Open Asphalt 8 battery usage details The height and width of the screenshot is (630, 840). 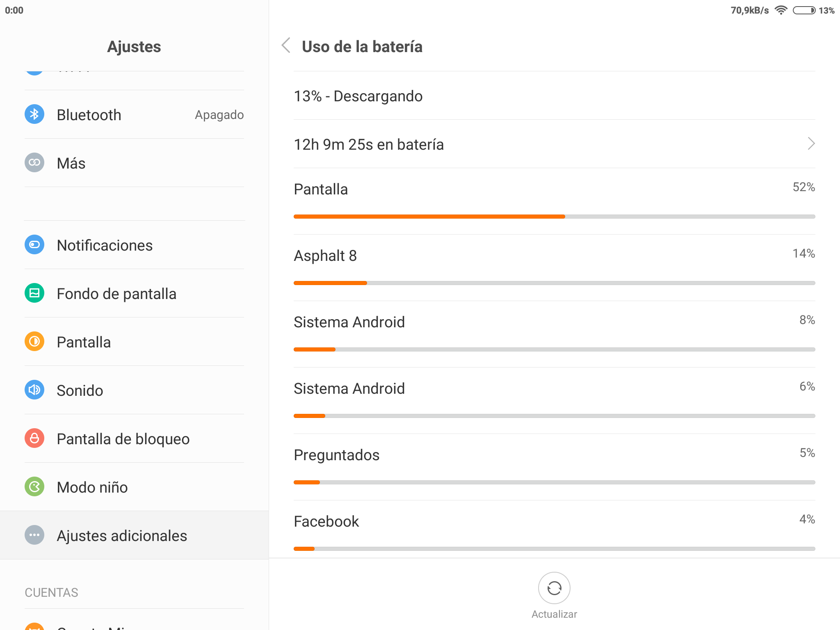click(x=555, y=268)
